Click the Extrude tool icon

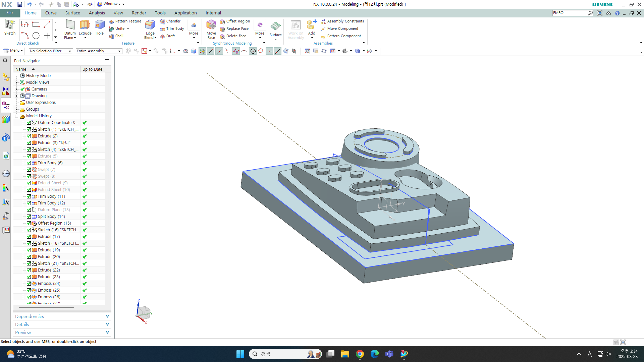point(85,25)
